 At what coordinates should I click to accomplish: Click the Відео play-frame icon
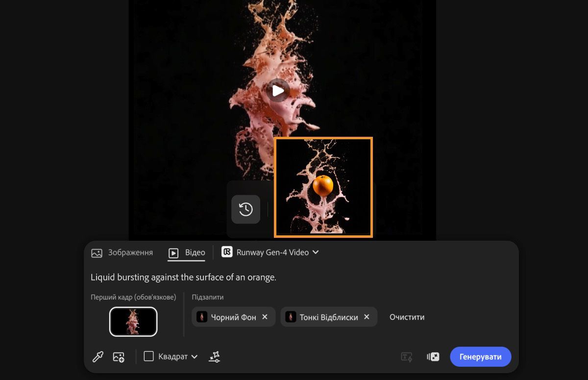(173, 253)
